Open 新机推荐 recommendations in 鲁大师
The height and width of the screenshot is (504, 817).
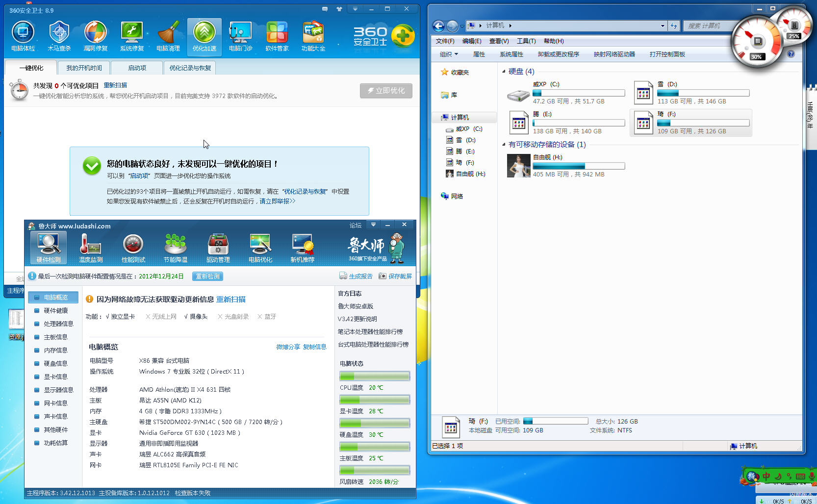[x=303, y=247]
